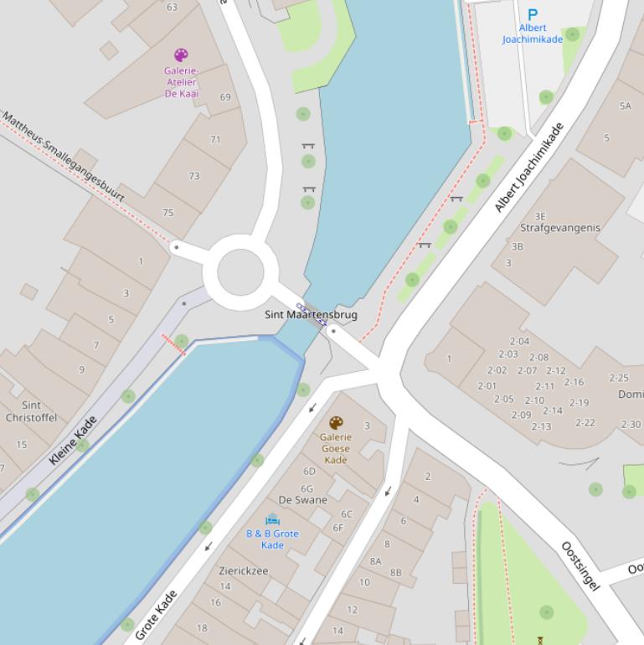Click the Sint Maartensbrug bridge marker
The height and width of the screenshot is (645, 644).
(x=312, y=314)
